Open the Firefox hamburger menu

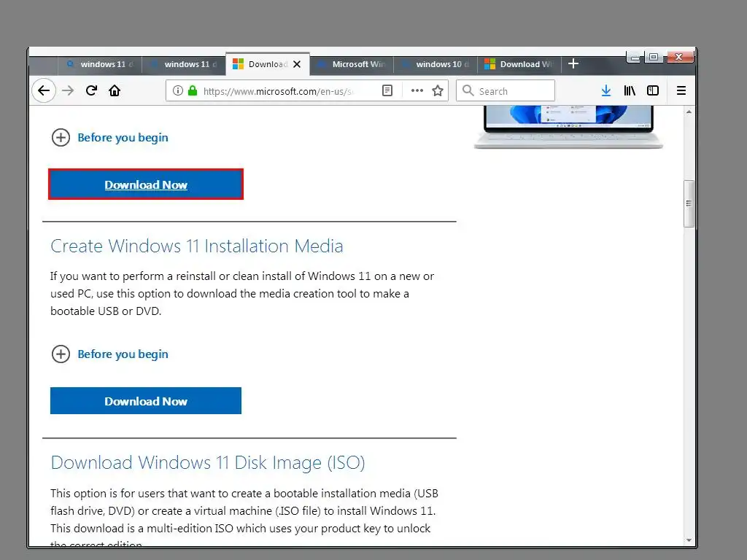[681, 90]
